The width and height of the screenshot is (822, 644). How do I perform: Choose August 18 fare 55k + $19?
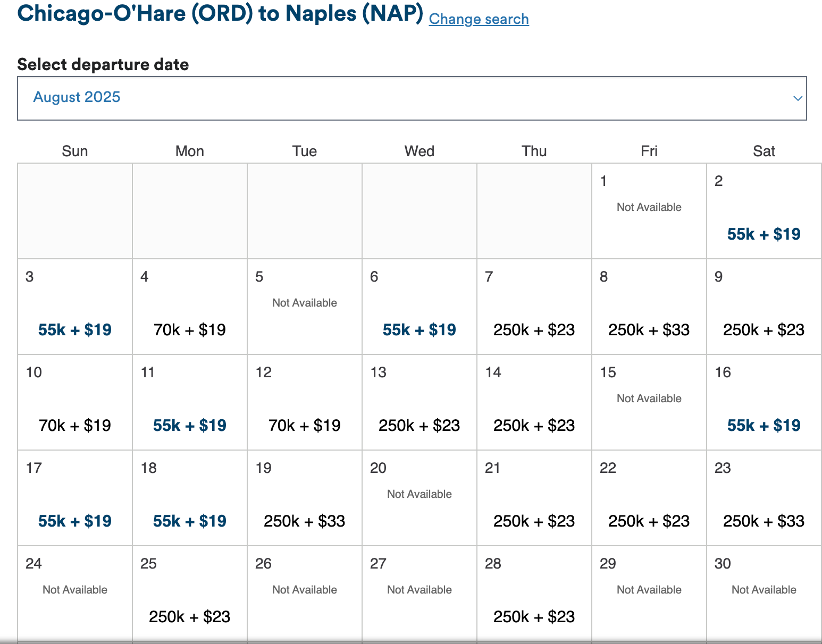click(190, 521)
